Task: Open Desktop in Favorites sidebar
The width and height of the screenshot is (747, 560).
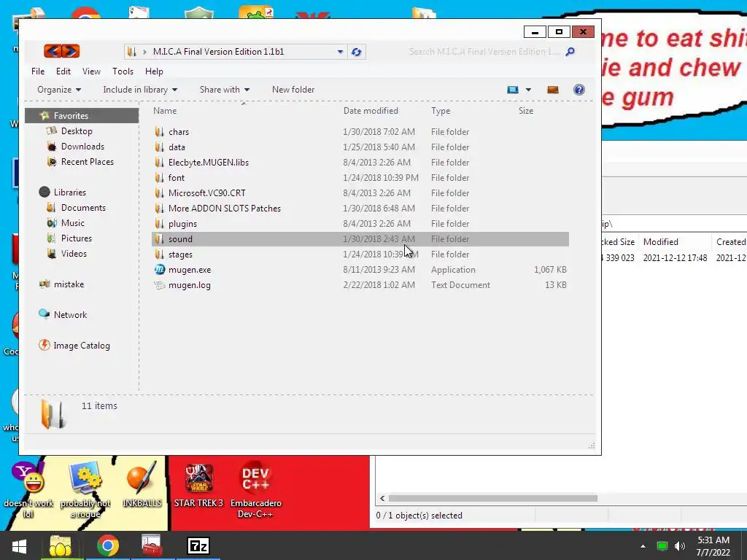Action: (76, 131)
